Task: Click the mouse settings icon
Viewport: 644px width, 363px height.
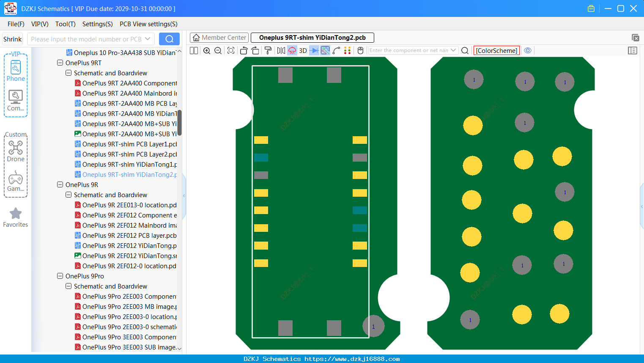Action: [361, 51]
